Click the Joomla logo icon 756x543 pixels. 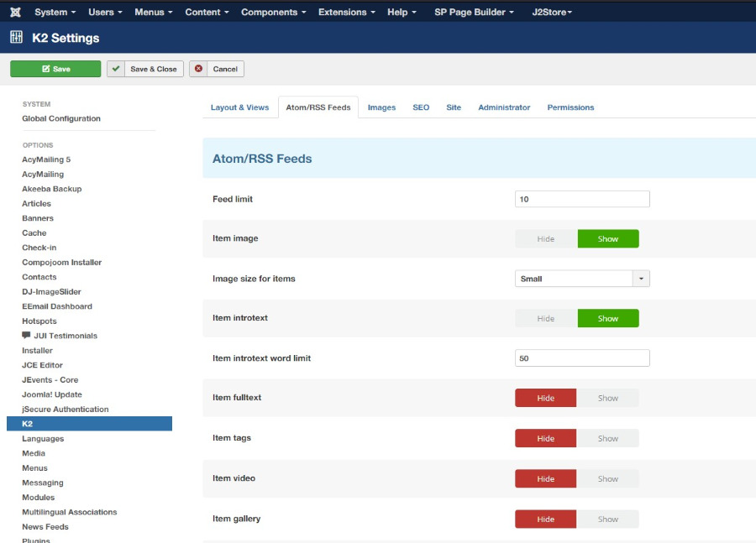(15, 12)
